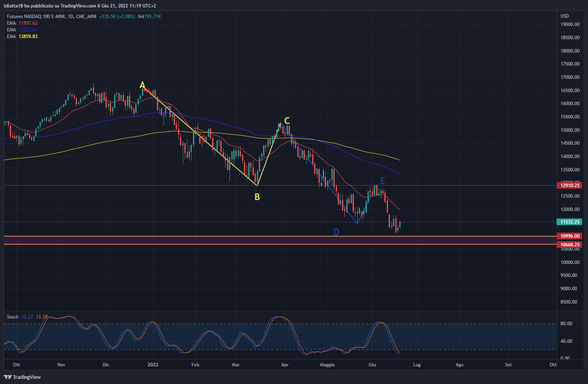Select the Futures NASDAQ 100 E-MINI legend title
Image resolution: width=588 pixels, height=384 pixels.
click(x=52, y=16)
